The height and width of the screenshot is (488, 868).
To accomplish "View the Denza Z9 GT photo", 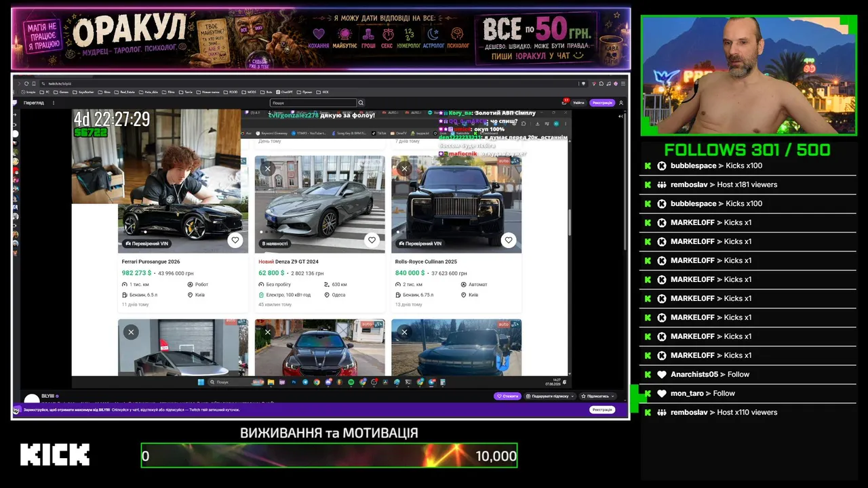I will pyautogui.click(x=320, y=204).
